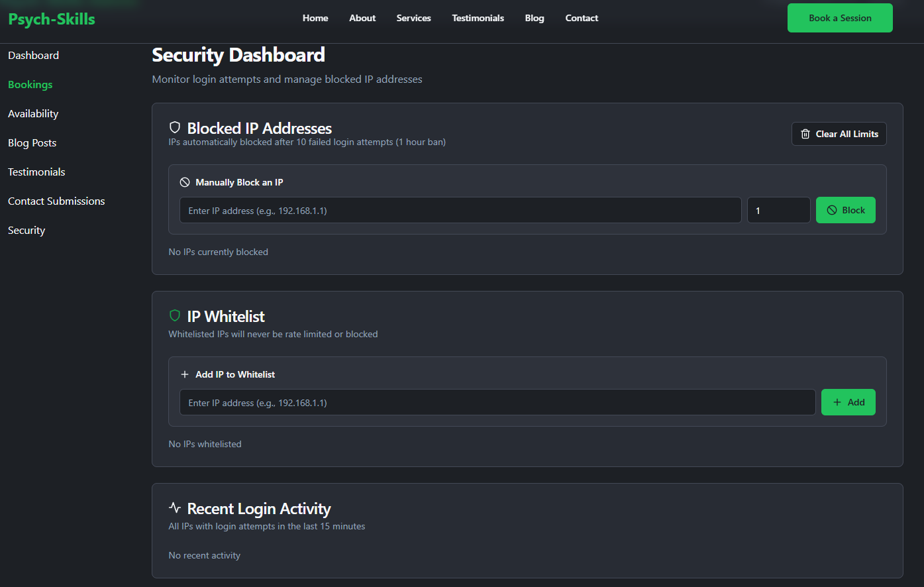Click the plus icon beside Add IP to Whitelist
The height and width of the screenshot is (587, 924).
[185, 374]
